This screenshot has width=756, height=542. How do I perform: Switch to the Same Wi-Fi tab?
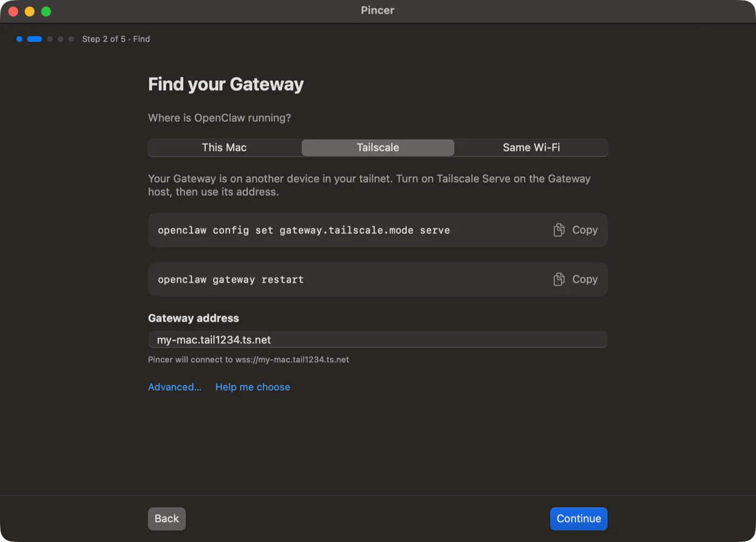(x=531, y=147)
